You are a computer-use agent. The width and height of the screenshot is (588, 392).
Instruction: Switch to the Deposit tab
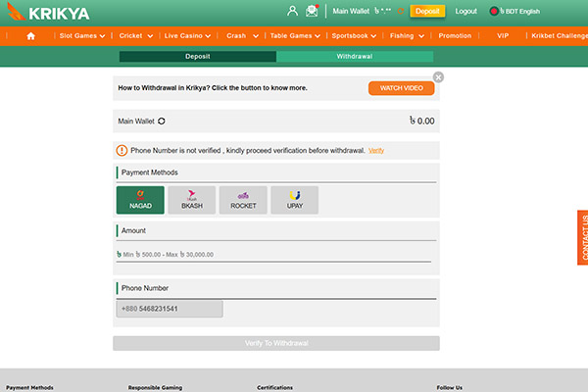click(197, 57)
